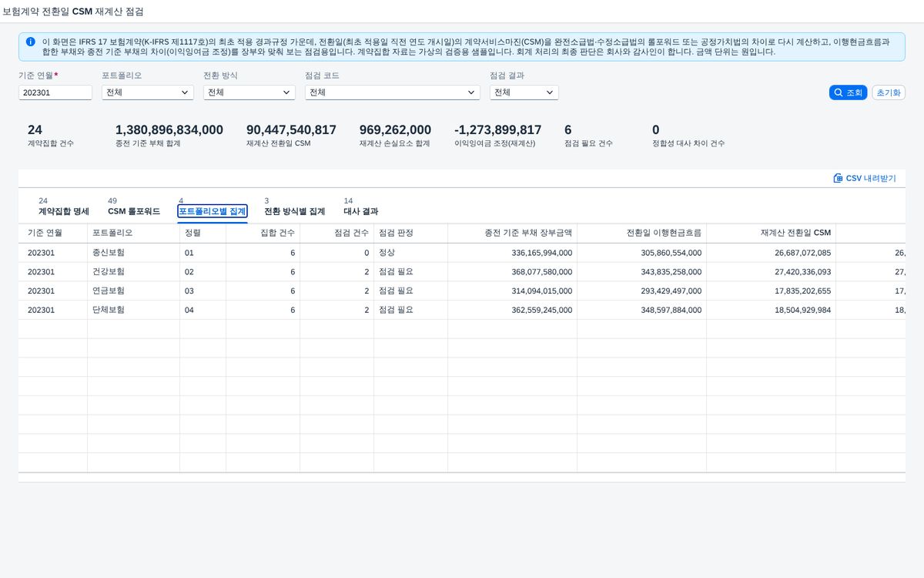Screen dimensions: 924x578
Task: Click the -1,273,899,817 adjustment figure
Action: pyautogui.click(x=498, y=129)
